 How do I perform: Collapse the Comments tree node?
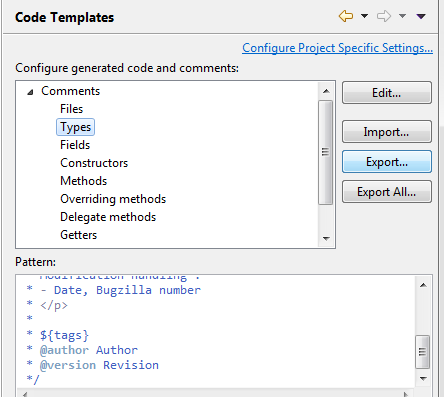click(30, 92)
